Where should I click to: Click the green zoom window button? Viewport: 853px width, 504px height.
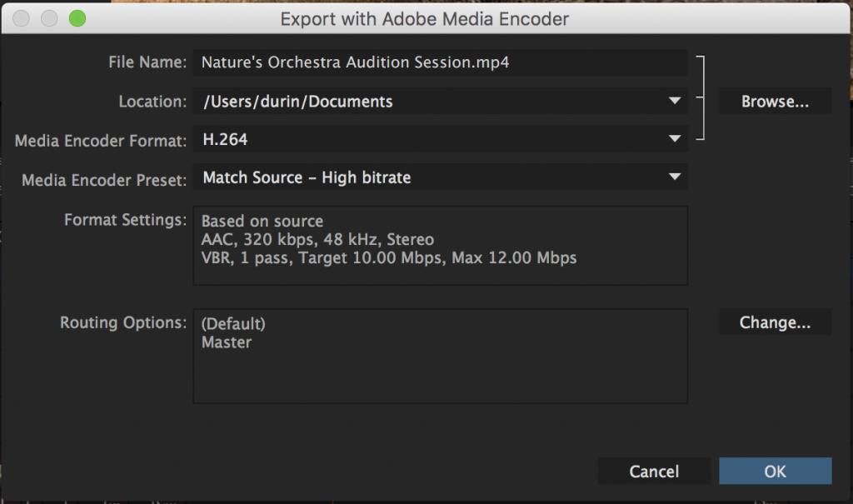coord(77,17)
